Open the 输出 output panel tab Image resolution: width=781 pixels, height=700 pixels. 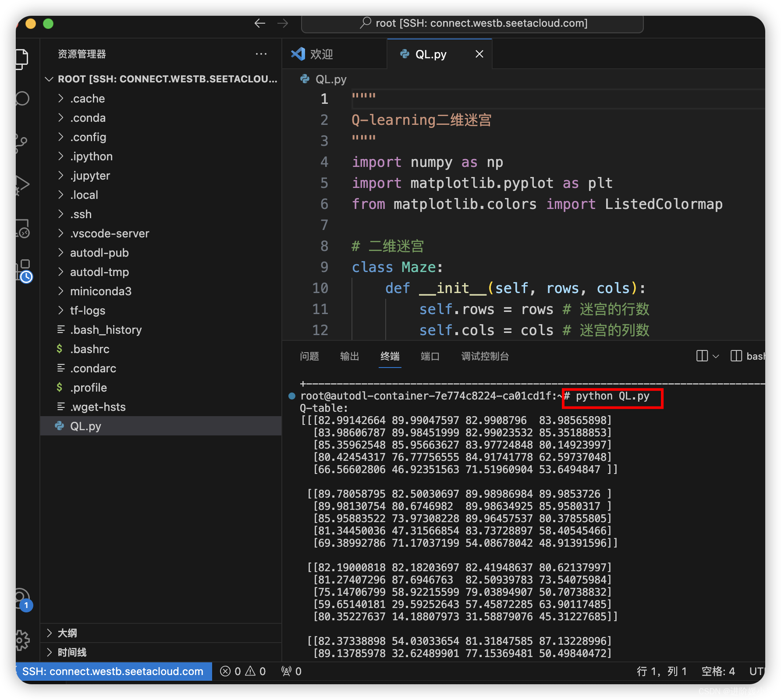tap(350, 356)
